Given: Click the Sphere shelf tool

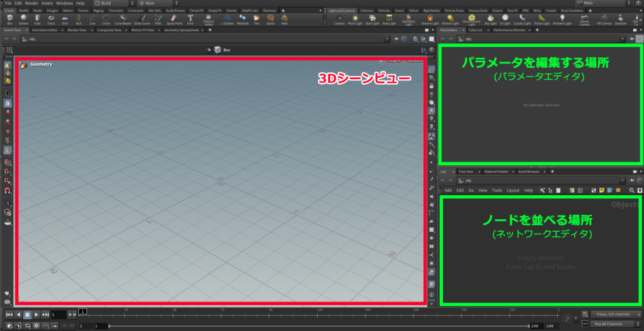Looking at the screenshot, I should point(23,19).
